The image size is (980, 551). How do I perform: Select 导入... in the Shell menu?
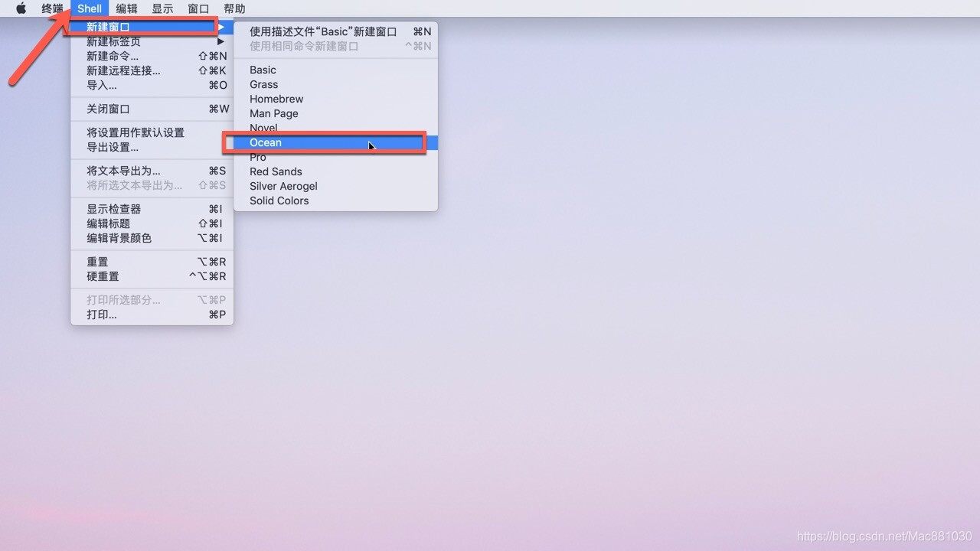click(x=152, y=85)
